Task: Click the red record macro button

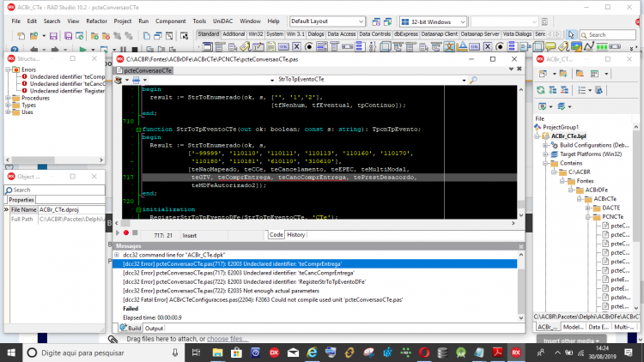Action: click(x=126, y=232)
